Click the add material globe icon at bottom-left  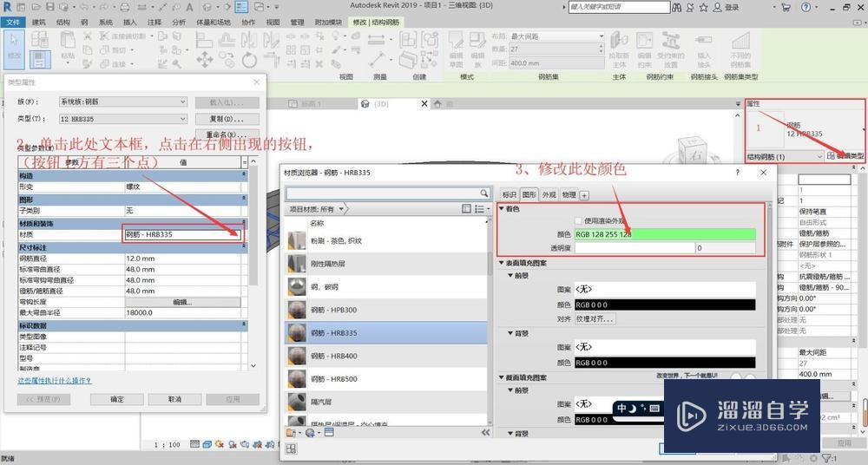point(310,432)
